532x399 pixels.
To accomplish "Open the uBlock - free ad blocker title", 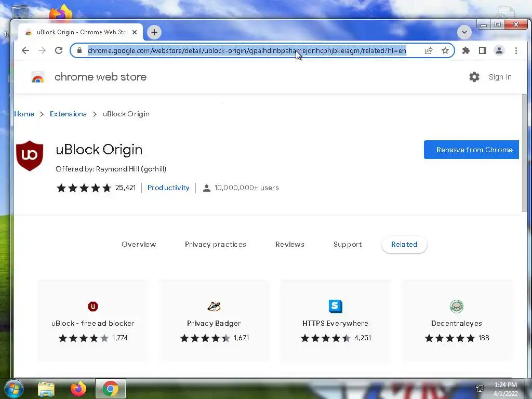I will (x=93, y=323).
